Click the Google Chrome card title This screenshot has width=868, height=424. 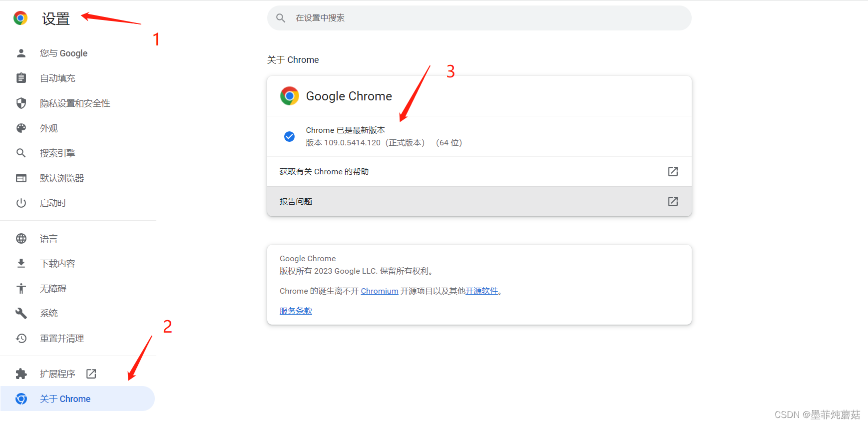(349, 96)
